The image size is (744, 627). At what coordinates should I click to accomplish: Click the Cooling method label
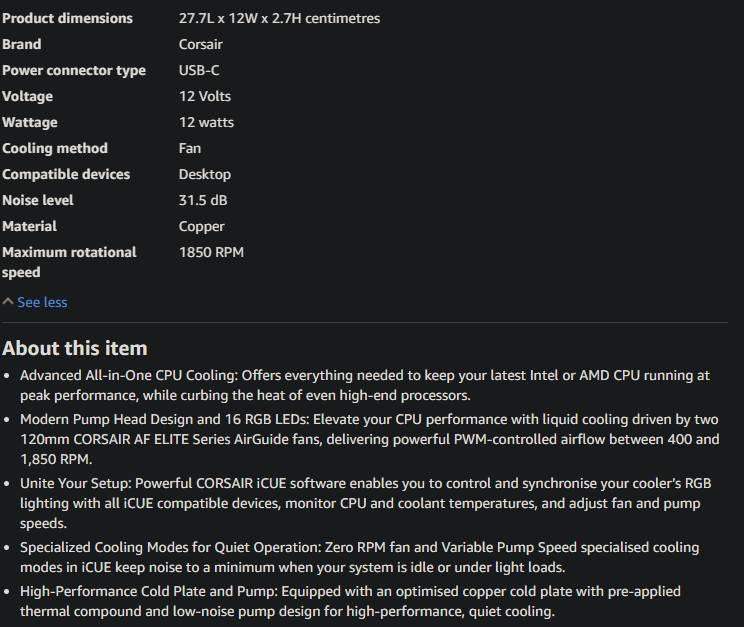coord(55,148)
